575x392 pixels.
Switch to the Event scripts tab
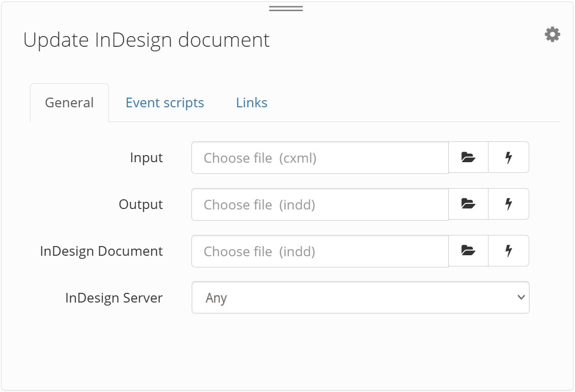pos(164,102)
